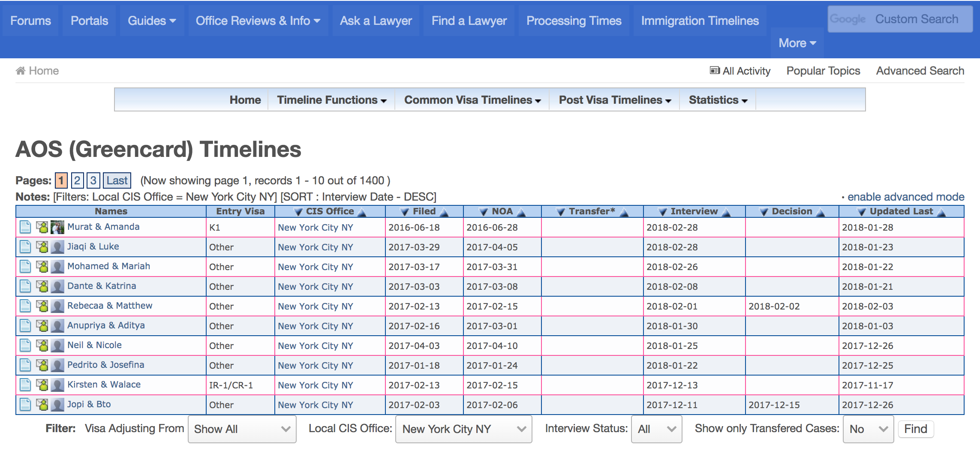The height and width of the screenshot is (451, 980).
Task: Click member message icon in Neil & Nicole row
Action: 42,345
